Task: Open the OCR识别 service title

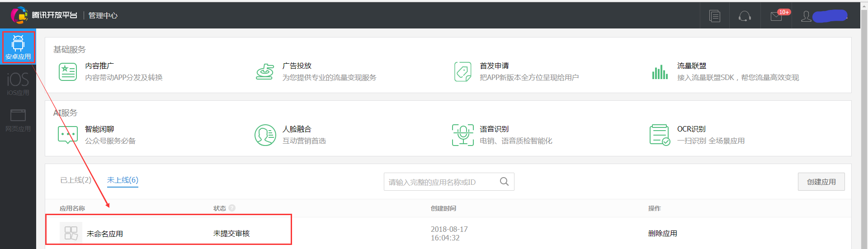Action: click(691, 129)
